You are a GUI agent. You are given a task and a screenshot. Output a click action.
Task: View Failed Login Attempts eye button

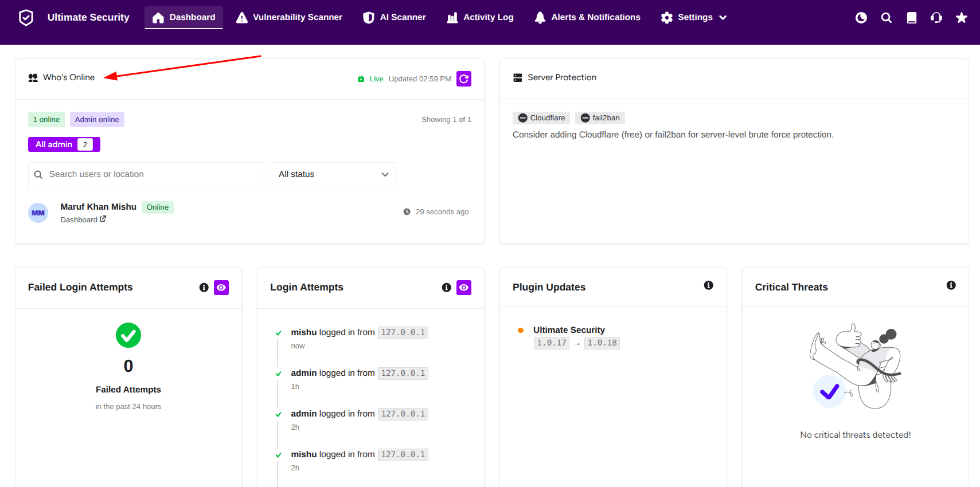coord(221,288)
